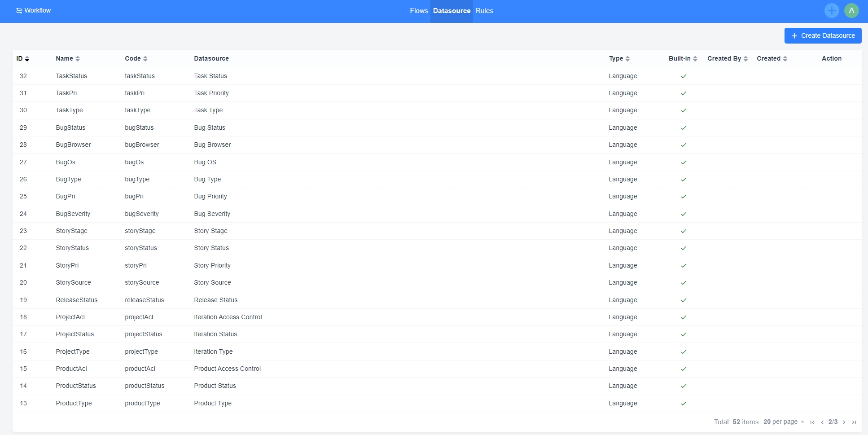Image resolution: width=868 pixels, height=435 pixels.
Task: Open the Rules tab
Action: (484, 11)
